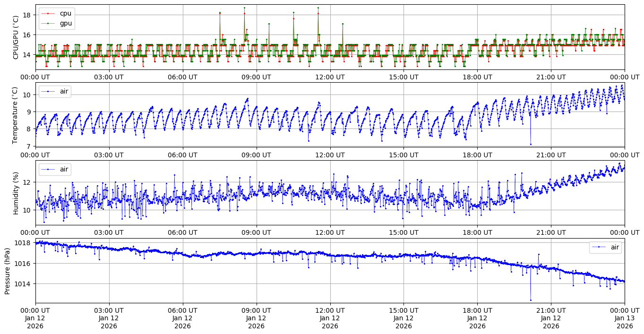Click the Pressure (hPa) y-axis label
644x334 pixels.
(x=8, y=271)
